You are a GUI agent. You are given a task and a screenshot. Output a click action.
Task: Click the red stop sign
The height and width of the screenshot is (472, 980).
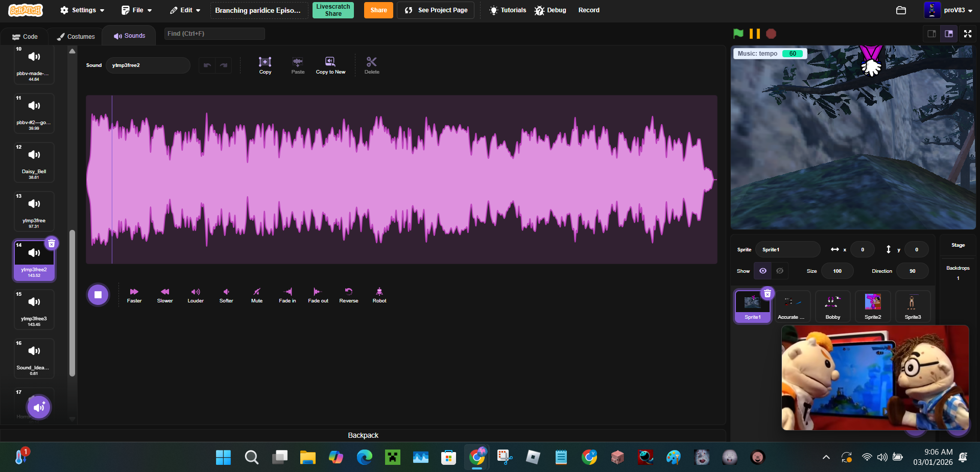[x=771, y=34]
